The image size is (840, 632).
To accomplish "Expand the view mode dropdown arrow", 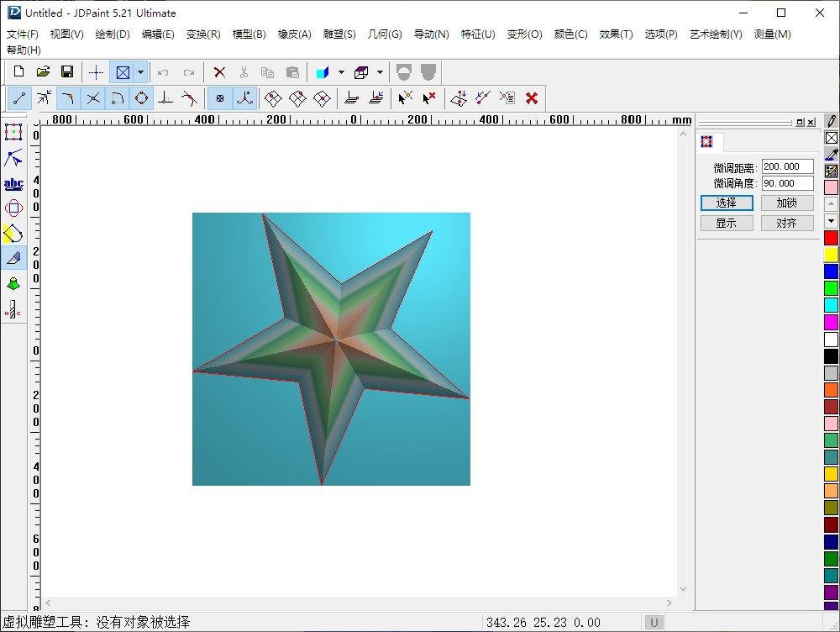I will pyautogui.click(x=140, y=72).
